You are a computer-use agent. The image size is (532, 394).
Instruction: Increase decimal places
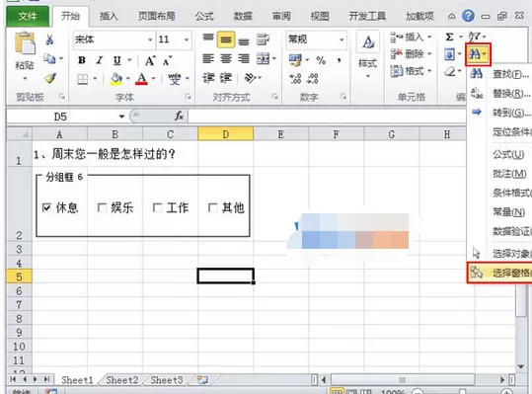[x=295, y=78]
